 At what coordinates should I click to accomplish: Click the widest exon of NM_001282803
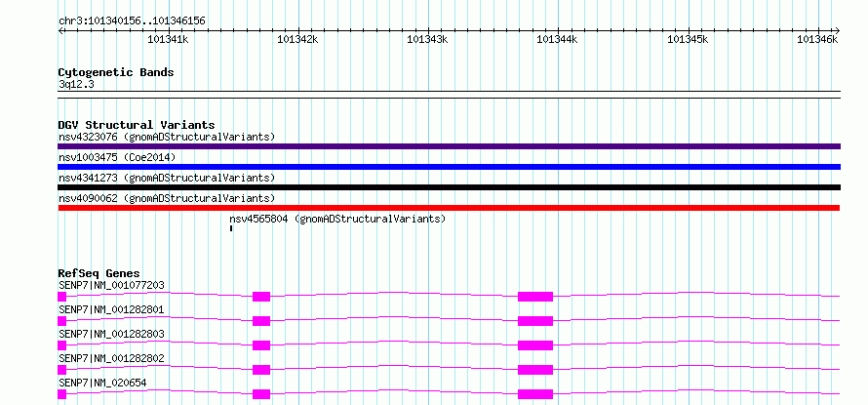pos(535,345)
